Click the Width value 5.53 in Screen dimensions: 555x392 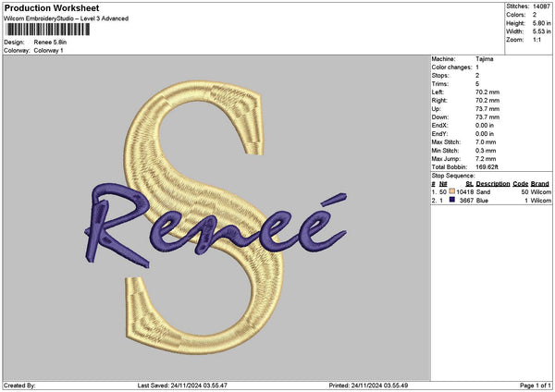coord(541,31)
